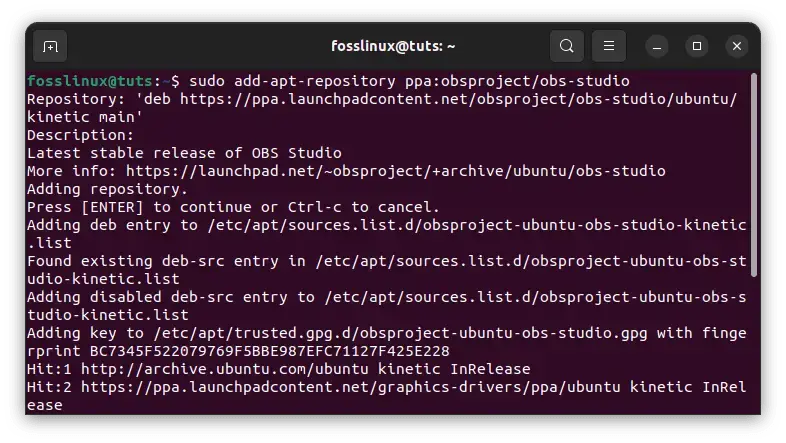Click the 'kinetic main' text
786x443 pixels.
pyautogui.click(x=85, y=117)
